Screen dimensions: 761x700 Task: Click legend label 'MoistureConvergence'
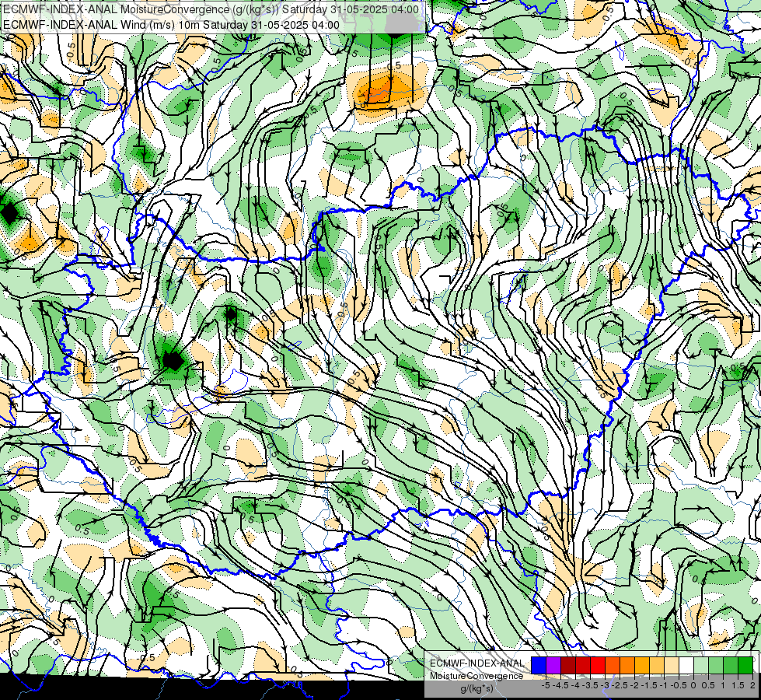(x=476, y=676)
